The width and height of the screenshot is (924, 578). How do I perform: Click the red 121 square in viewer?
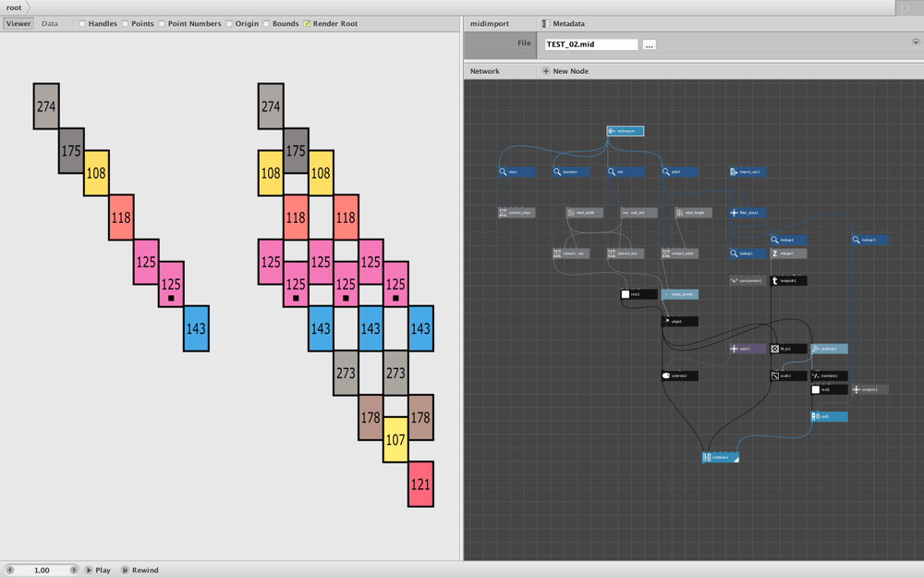(420, 485)
